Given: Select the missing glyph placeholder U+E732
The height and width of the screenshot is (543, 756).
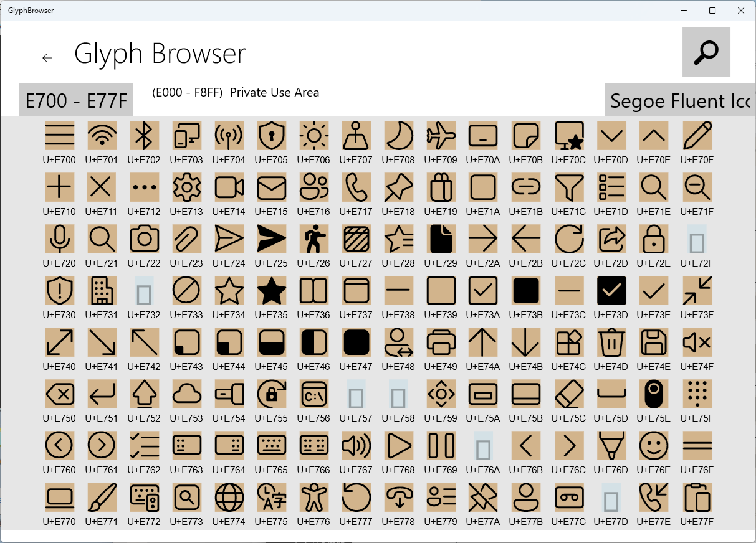Looking at the screenshot, I should click(145, 291).
